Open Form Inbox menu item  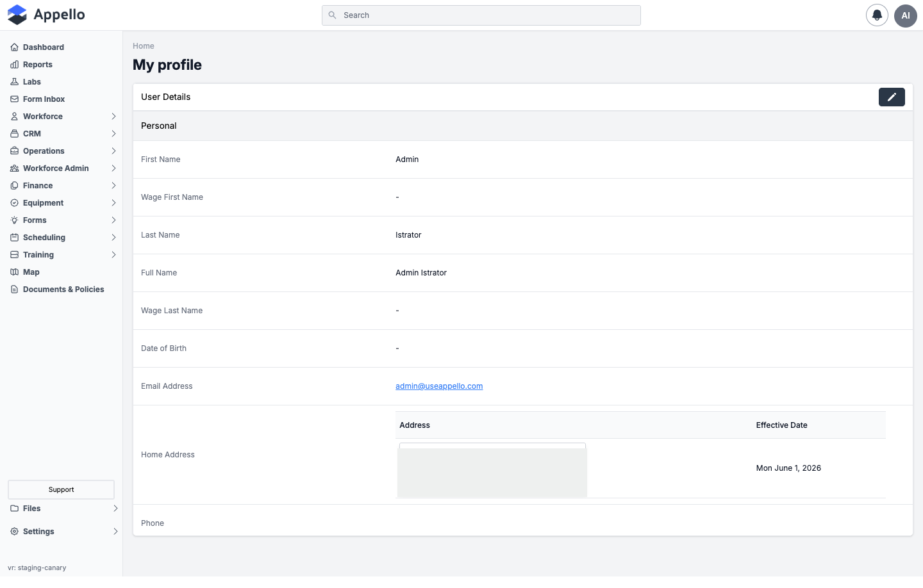click(x=44, y=99)
